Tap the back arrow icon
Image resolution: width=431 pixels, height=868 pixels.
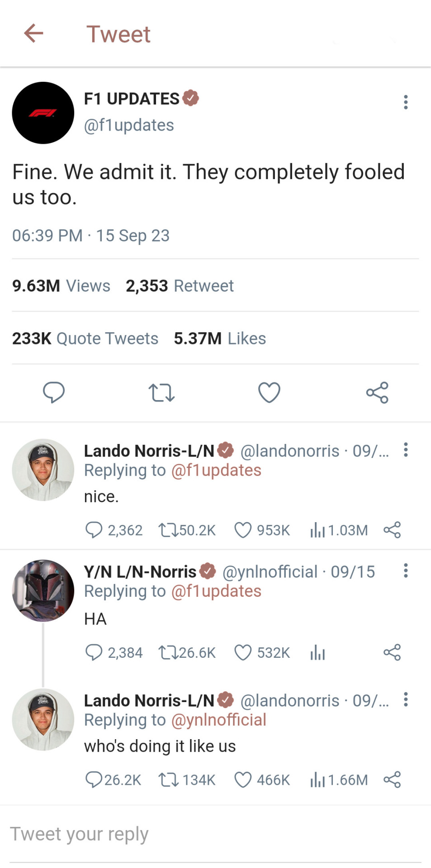pyautogui.click(x=33, y=33)
